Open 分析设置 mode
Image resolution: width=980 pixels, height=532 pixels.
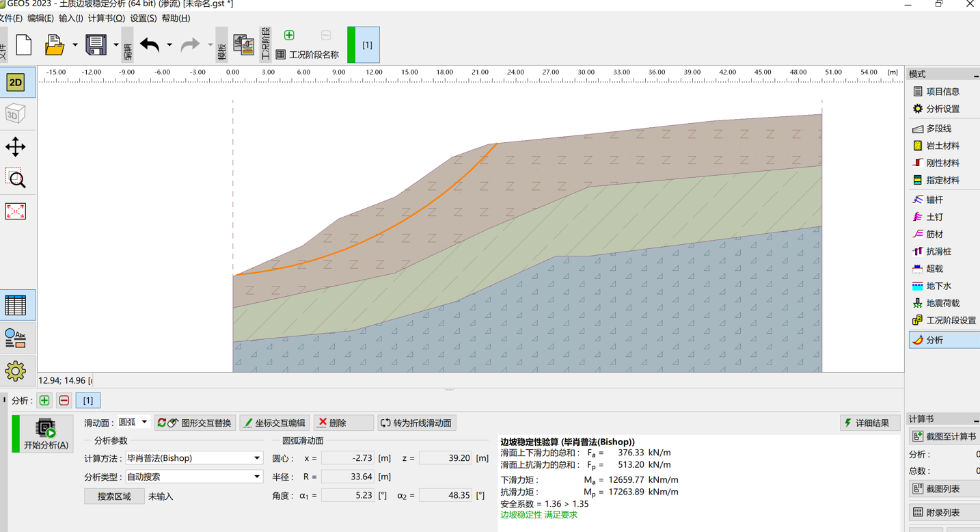[x=943, y=109]
